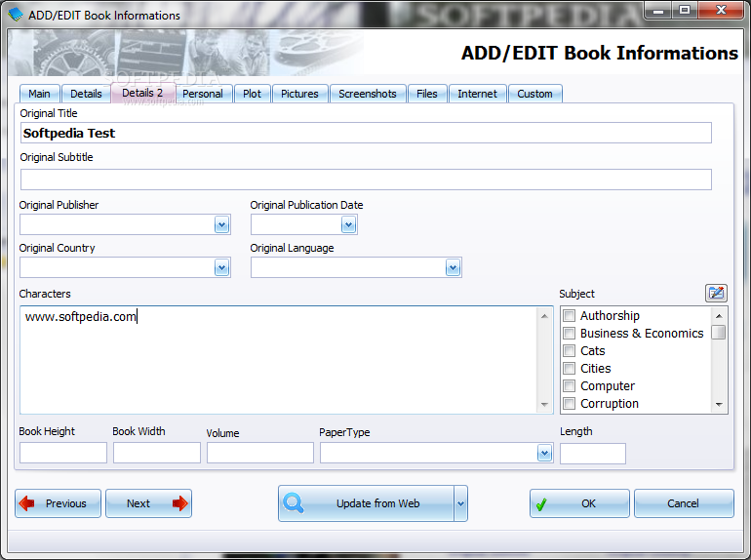Tick the Authorship subject checkbox
Screen dimensions: 751x560
[x=569, y=316]
